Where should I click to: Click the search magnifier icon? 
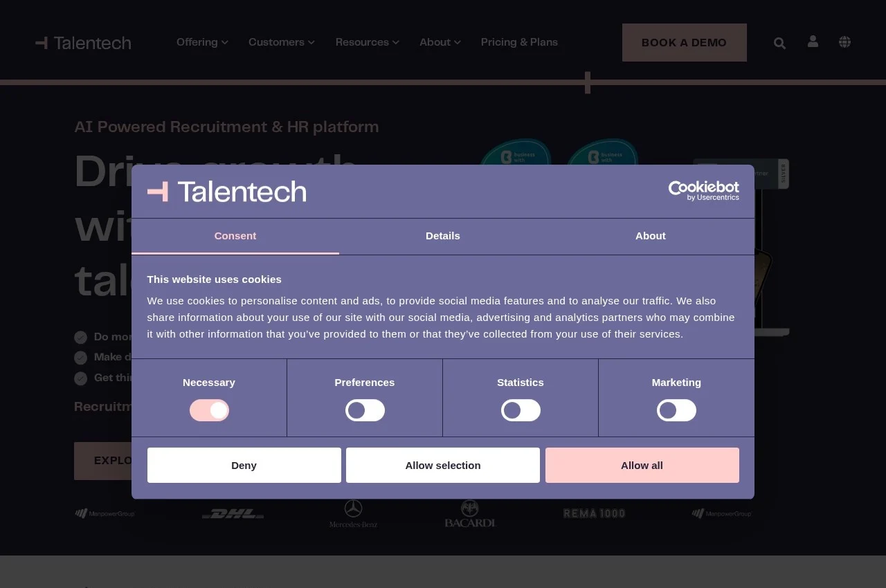[x=779, y=43]
